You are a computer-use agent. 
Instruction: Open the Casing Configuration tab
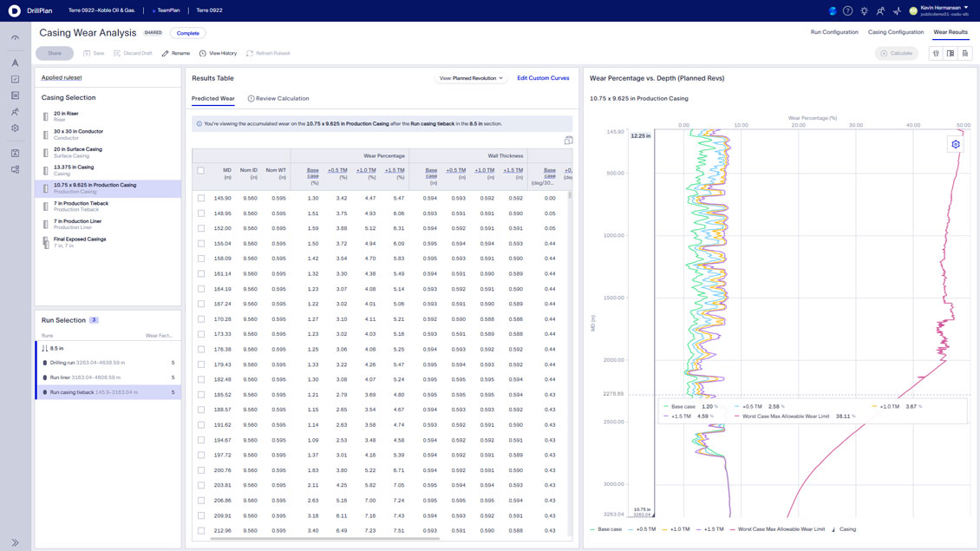(x=896, y=32)
